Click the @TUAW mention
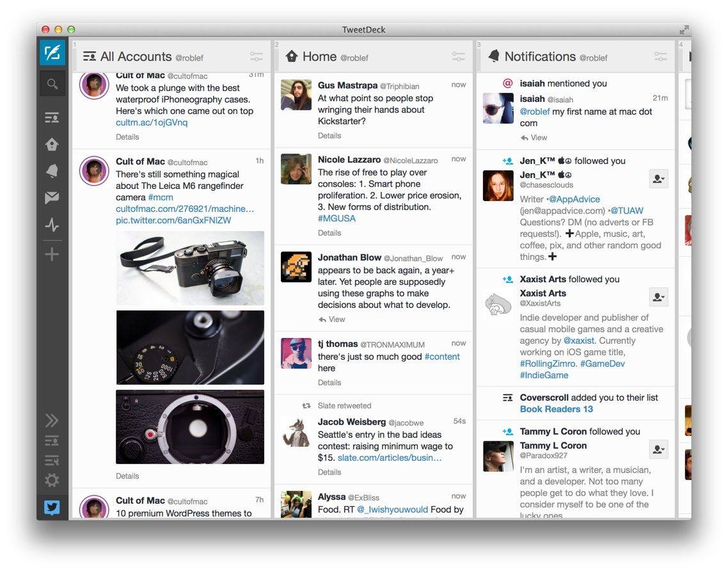The height and width of the screenshot is (571, 728). point(627,211)
